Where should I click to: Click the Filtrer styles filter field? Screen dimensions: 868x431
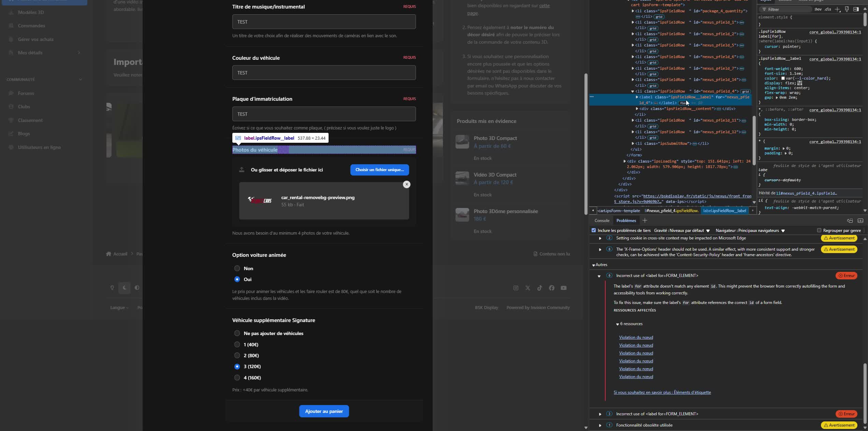tap(785, 9)
